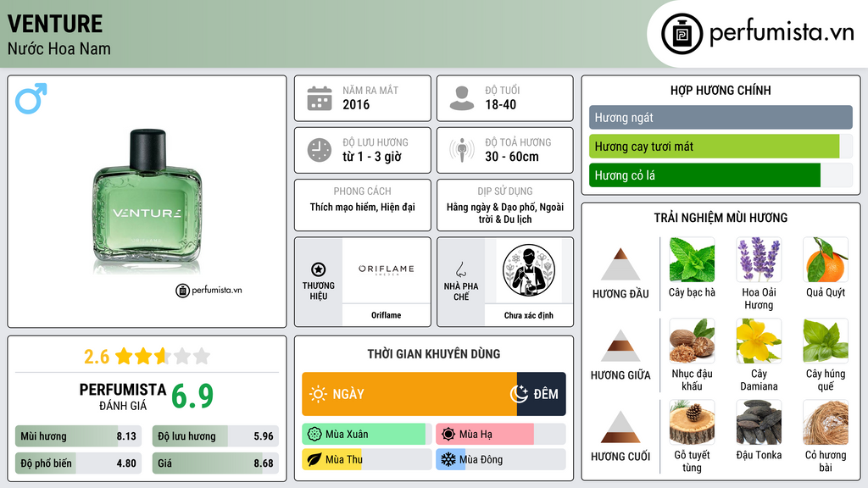Click the star badge icon above Thương hiệu
Image resolution: width=868 pixels, height=488 pixels.
point(319,269)
